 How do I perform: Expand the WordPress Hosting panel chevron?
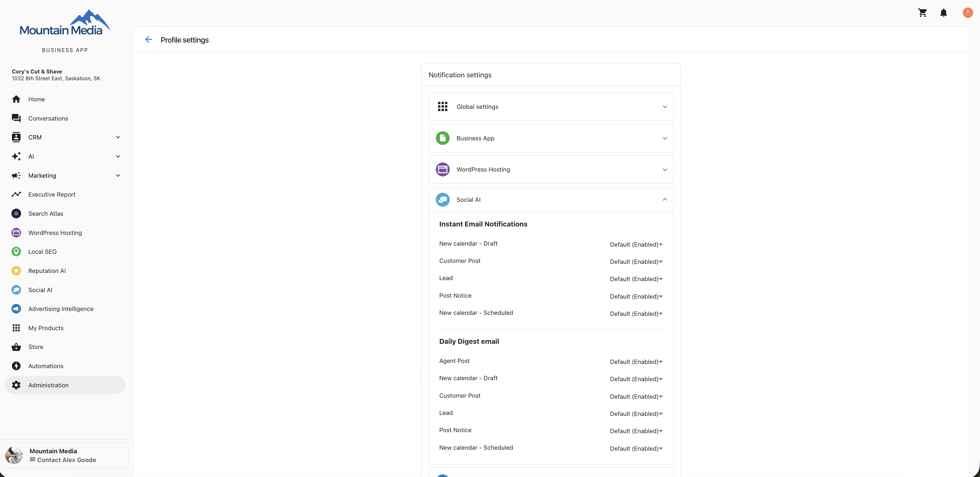pyautogui.click(x=665, y=170)
